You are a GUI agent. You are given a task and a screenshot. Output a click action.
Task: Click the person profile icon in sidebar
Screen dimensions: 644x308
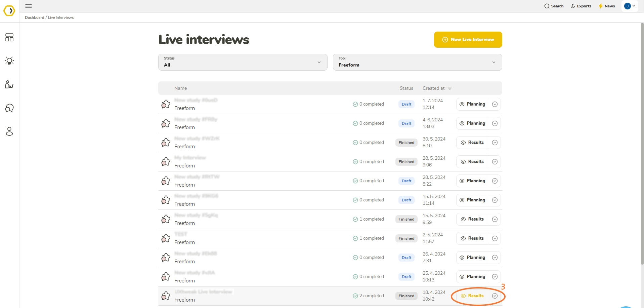tap(9, 131)
